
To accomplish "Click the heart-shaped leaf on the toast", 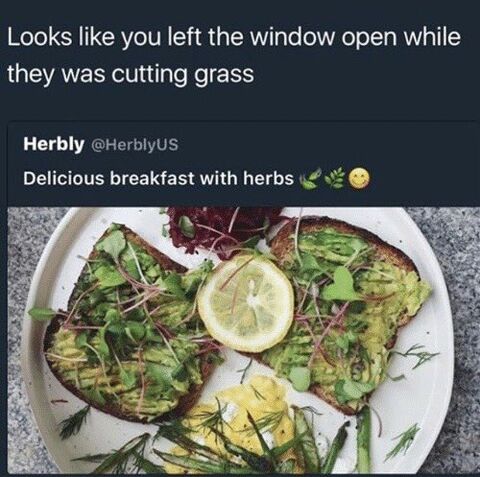I will click(x=340, y=284).
